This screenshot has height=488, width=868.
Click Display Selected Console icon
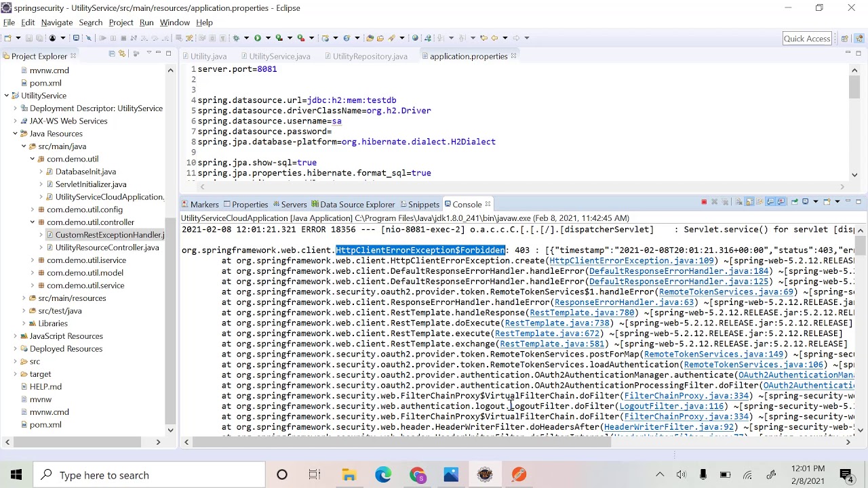(805, 202)
